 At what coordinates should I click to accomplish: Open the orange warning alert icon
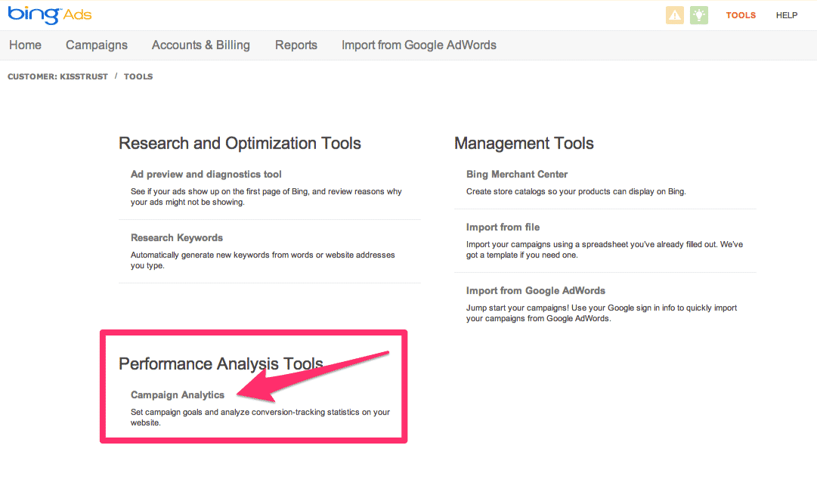tap(675, 15)
